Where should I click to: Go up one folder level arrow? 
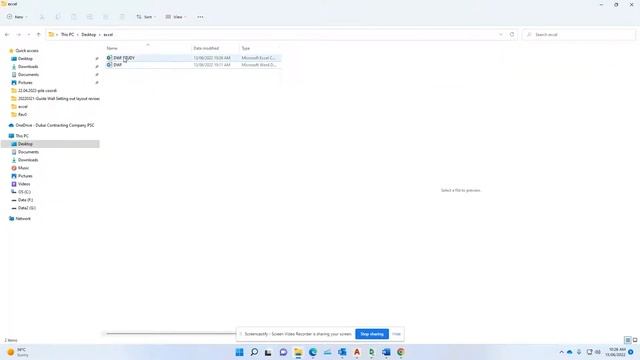click(39, 35)
